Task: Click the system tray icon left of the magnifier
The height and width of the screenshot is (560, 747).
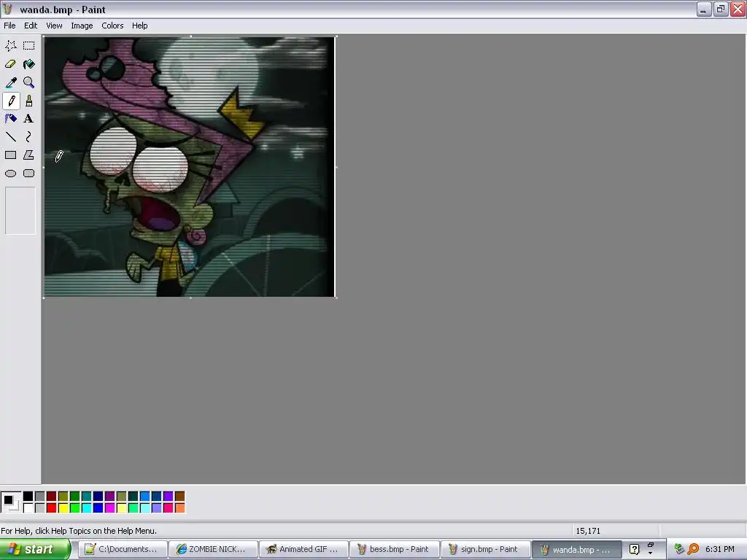Action: [679, 549]
